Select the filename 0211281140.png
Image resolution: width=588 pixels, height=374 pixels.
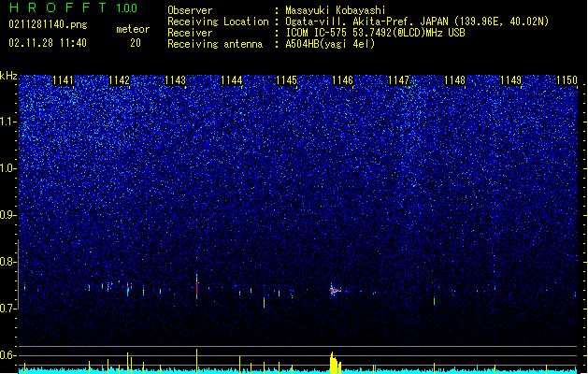coord(48,24)
